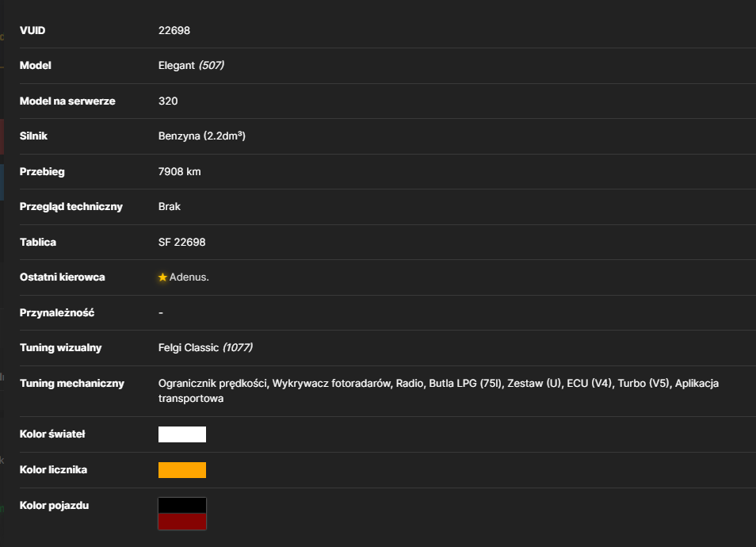Click the Tuning mechaniczny label

pyautogui.click(x=72, y=384)
